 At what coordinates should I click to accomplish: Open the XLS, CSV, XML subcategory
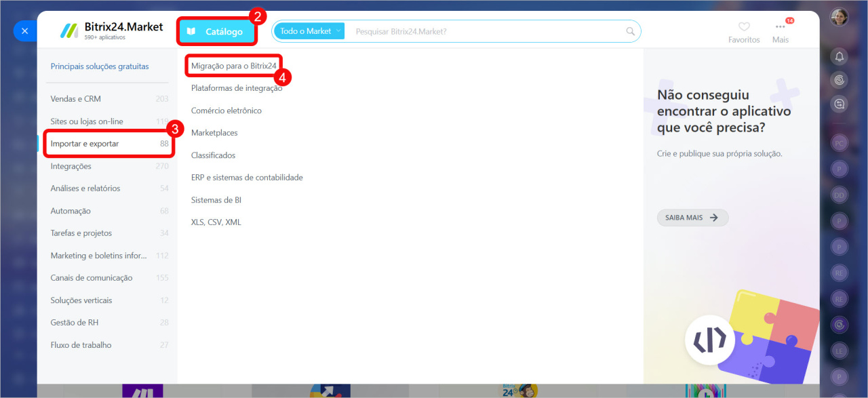pyautogui.click(x=216, y=222)
